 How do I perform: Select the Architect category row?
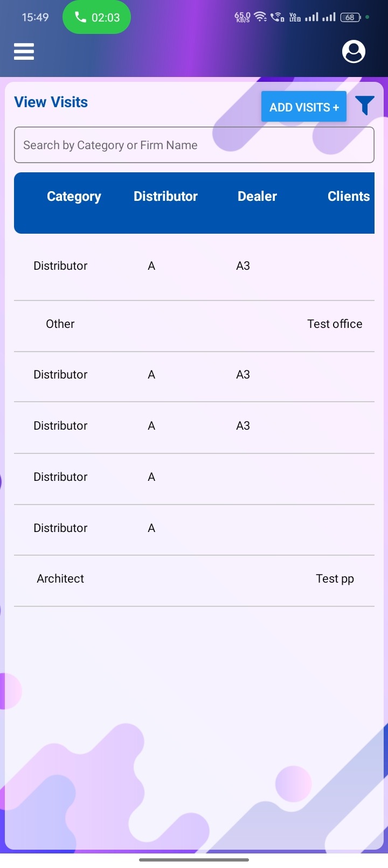[60, 579]
